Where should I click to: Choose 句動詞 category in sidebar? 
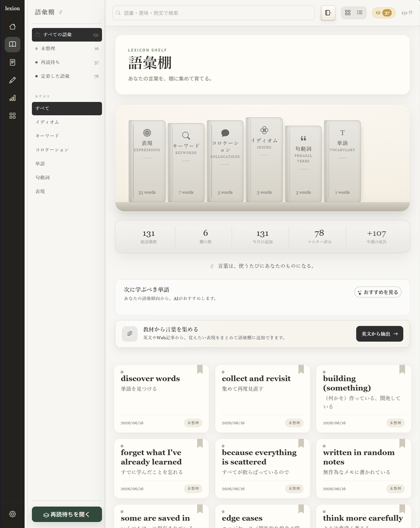[67, 177]
